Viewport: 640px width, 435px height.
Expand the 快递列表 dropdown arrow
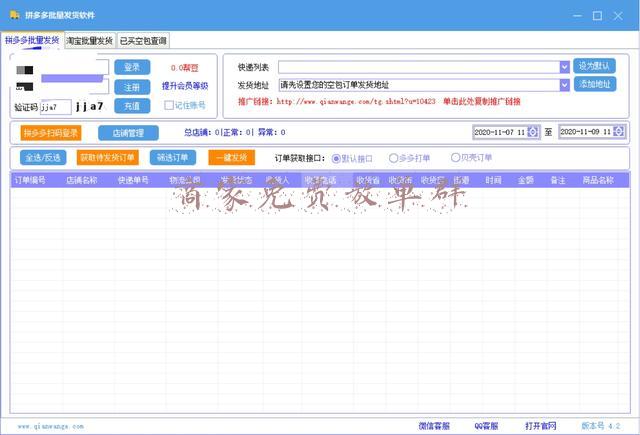point(564,67)
